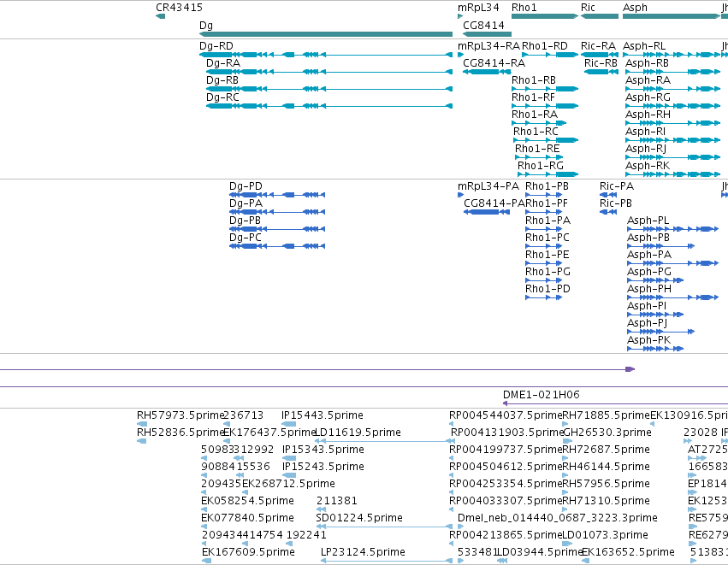Select protein Asph-PL
This screenshot has width=728, height=565.
(672, 229)
